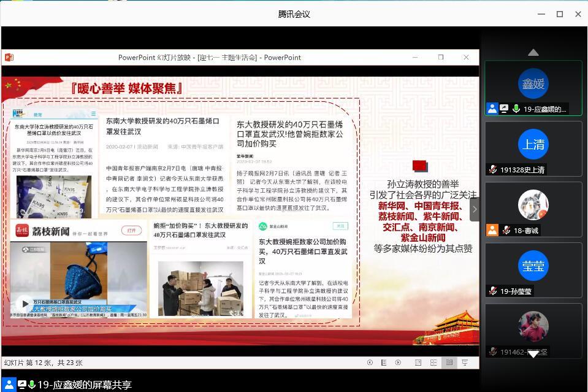The height and width of the screenshot is (392, 588).
Task: Click the red square on the slide
Action: 419,165
